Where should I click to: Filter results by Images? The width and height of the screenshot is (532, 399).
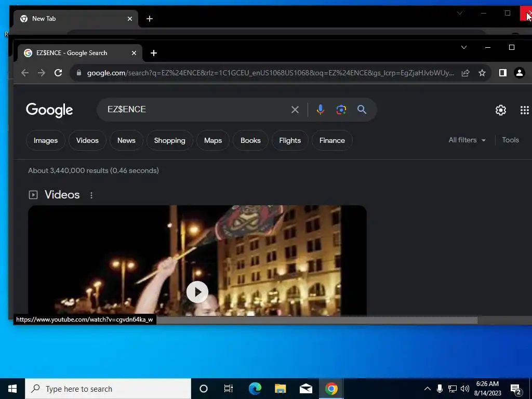click(x=46, y=140)
